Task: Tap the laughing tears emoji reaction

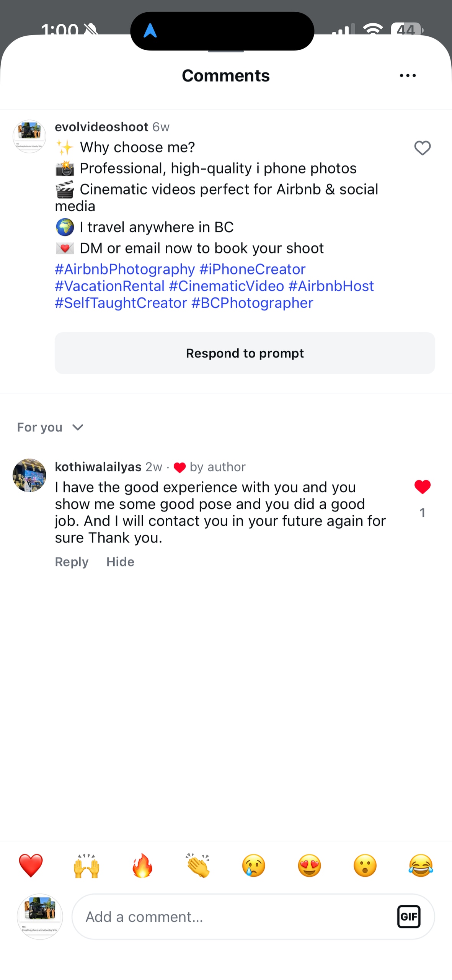Action: click(x=421, y=866)
